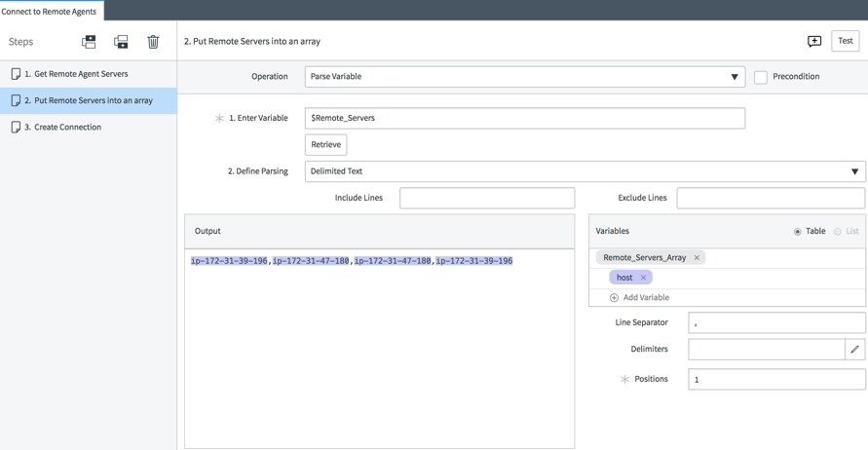The image size is (868, 450).
Task: Click the insert step below icon
Action: coord(121,42)
